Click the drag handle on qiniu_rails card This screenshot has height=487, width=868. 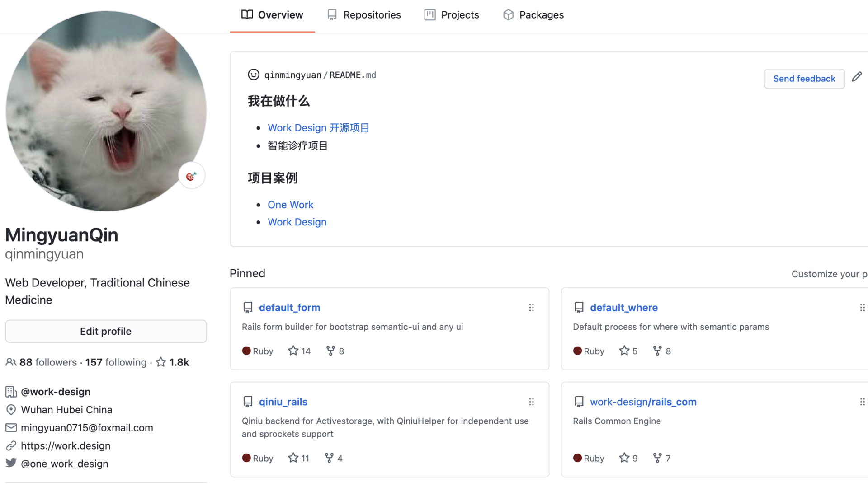[532, 402]
